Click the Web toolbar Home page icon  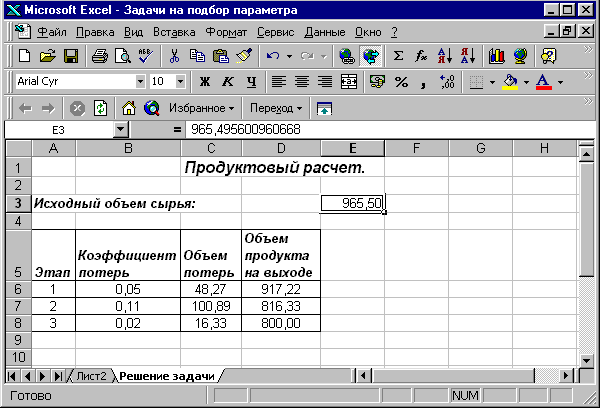(129, 108)
